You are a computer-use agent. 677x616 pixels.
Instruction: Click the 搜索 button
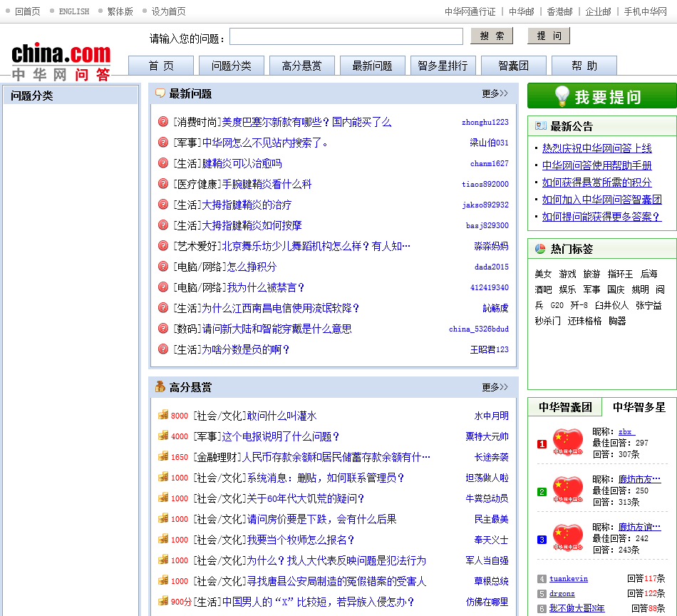click(492, 36)
